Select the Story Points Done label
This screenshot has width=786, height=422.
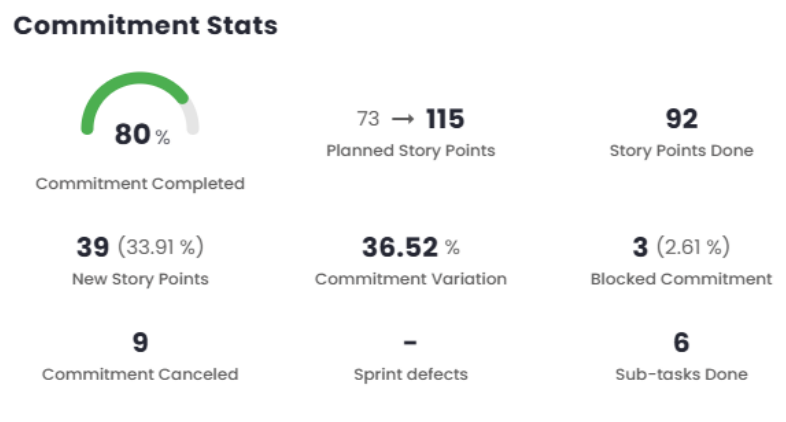click(681, 151)
